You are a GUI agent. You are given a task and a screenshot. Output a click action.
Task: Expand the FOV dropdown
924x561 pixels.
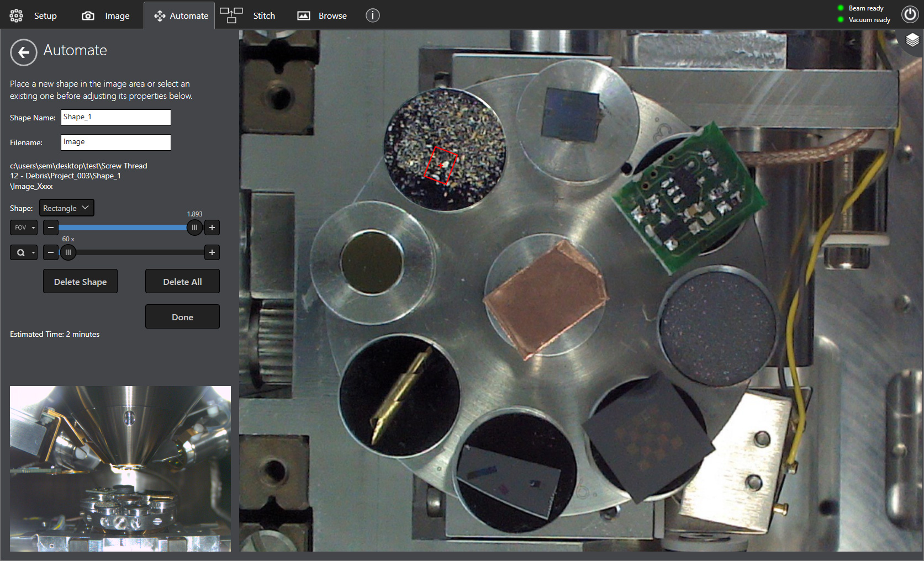24,227
